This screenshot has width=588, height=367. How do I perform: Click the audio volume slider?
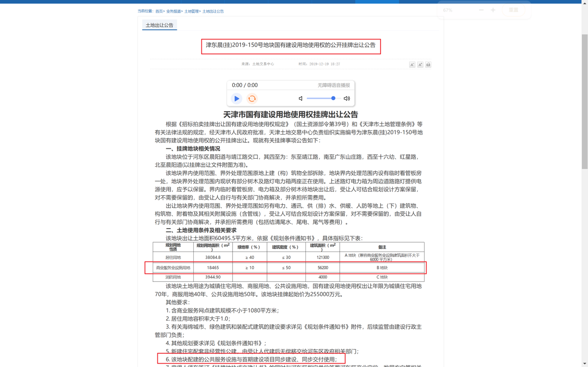[x=323, y=98]
